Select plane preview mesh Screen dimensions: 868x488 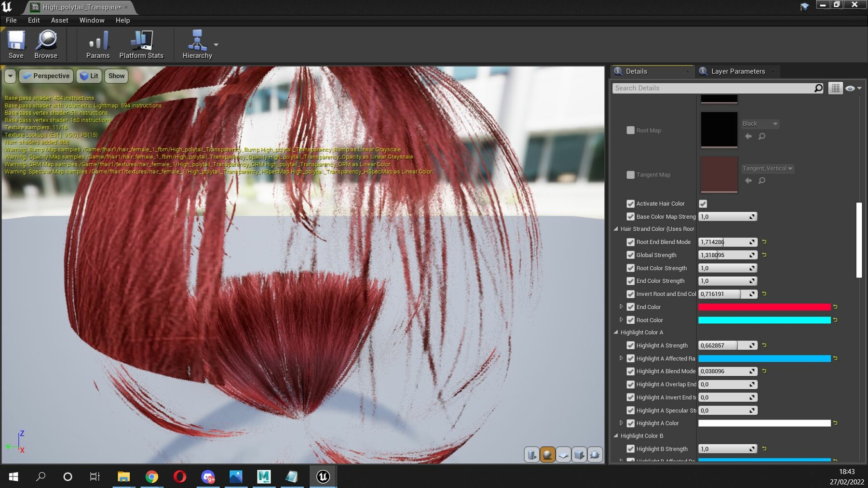point(563,455)
